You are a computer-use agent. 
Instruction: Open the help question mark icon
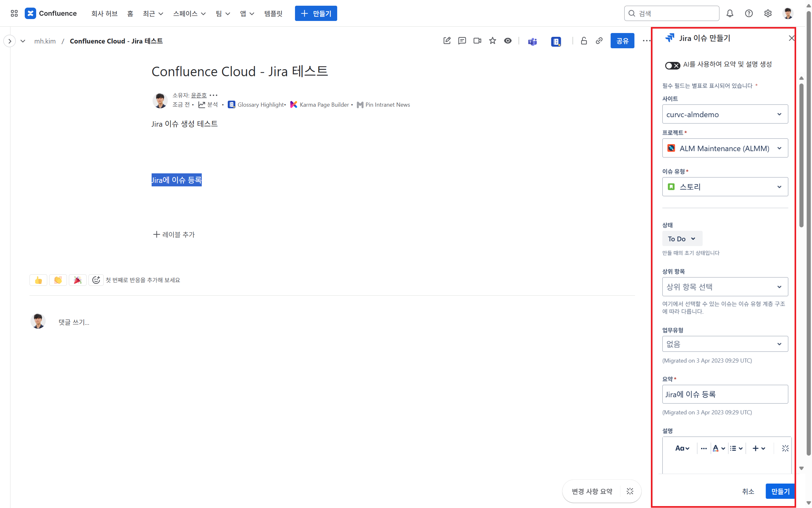(x=749, y=13)
